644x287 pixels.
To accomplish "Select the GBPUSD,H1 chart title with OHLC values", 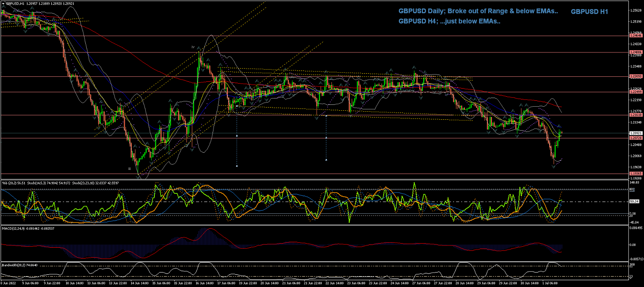I will click(40, 3).
